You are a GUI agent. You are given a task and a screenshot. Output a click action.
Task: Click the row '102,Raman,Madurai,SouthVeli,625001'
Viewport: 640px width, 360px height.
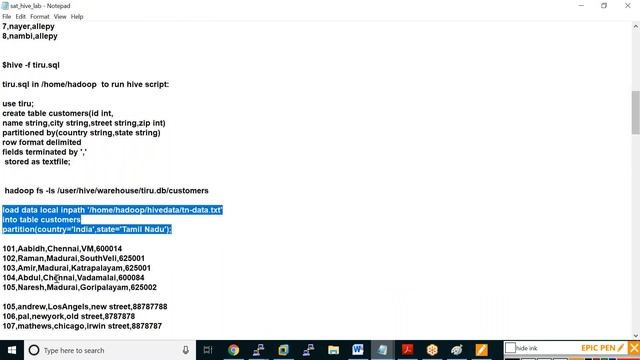coord(73,258)
